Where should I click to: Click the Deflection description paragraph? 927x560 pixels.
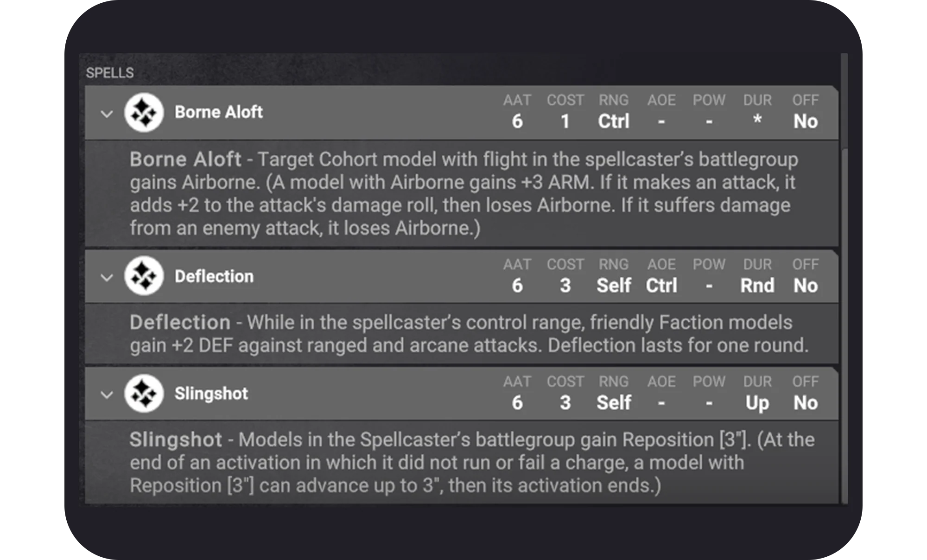pos(469,334)
